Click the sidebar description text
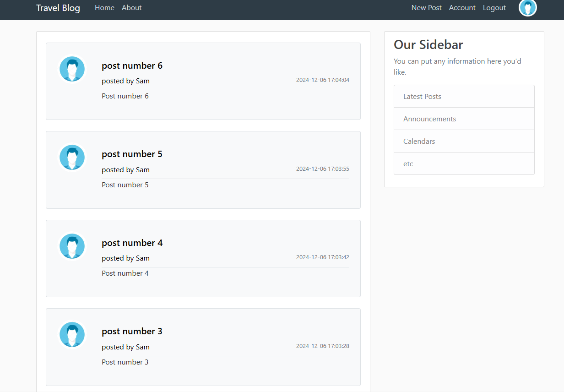 [x=457, y=66]
